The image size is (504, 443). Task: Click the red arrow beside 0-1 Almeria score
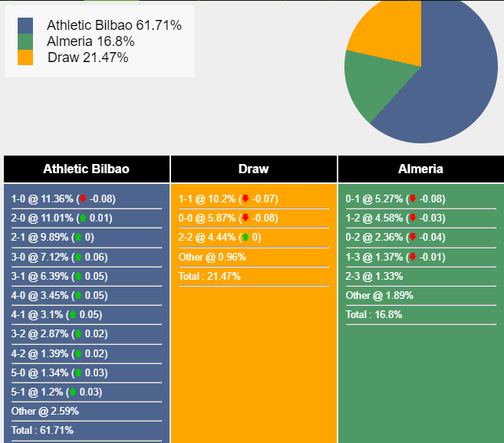412,199
